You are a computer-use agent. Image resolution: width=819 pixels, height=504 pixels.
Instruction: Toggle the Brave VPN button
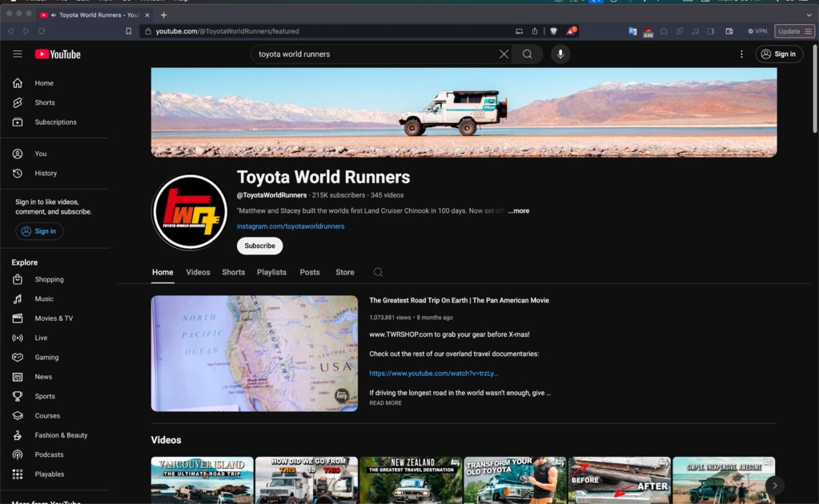(x=757, y=31)
